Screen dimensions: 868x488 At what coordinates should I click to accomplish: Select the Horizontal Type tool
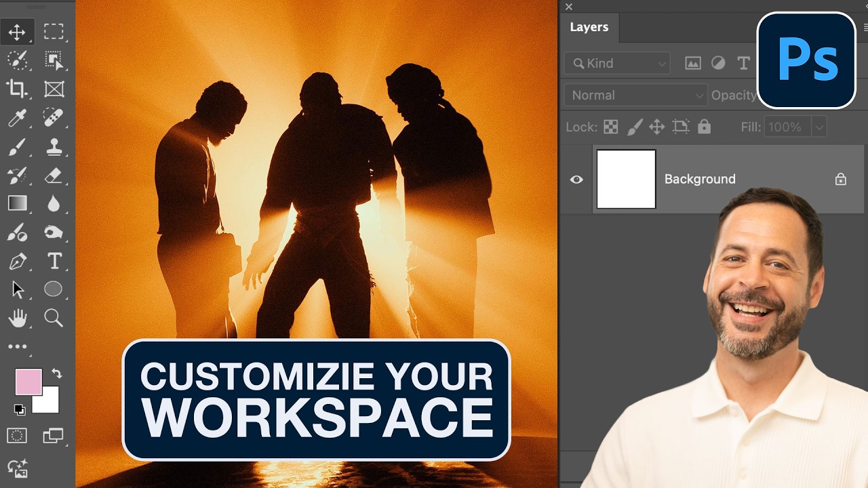coord(54,261)
